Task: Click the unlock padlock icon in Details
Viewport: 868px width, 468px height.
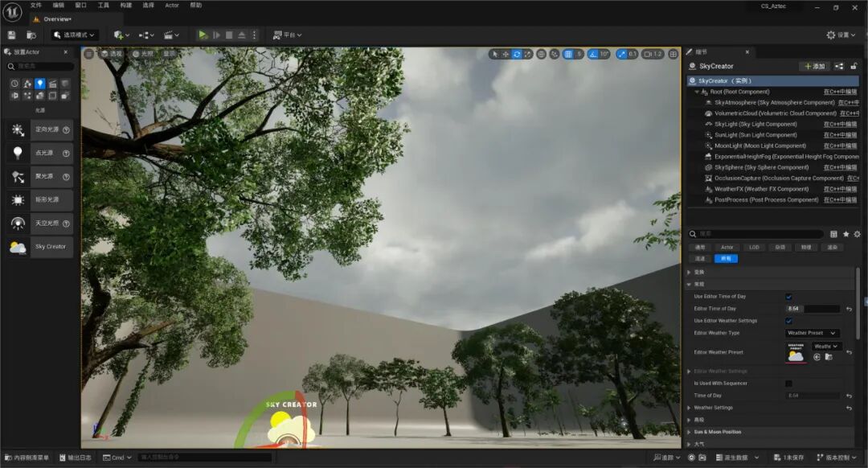Action: [x=854, y=67]
